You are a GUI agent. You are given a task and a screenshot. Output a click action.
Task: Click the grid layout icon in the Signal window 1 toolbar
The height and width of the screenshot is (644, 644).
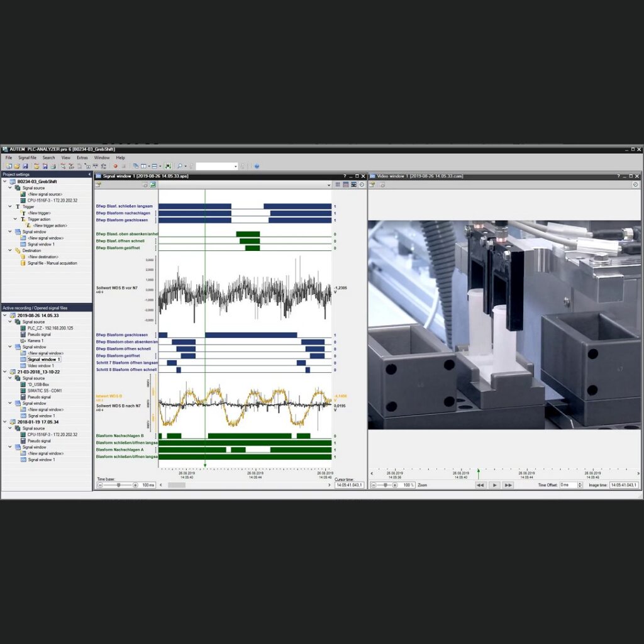(x=338, y=185)
